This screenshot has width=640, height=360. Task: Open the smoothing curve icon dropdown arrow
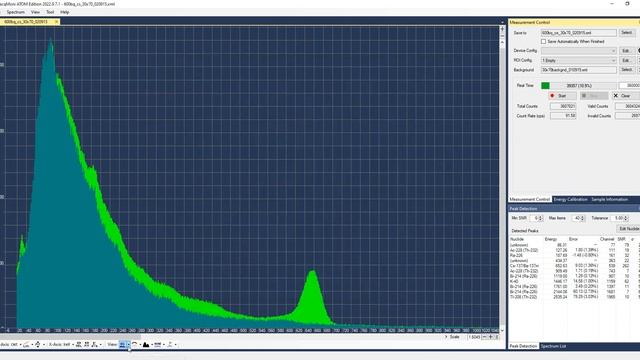point(32,345)
